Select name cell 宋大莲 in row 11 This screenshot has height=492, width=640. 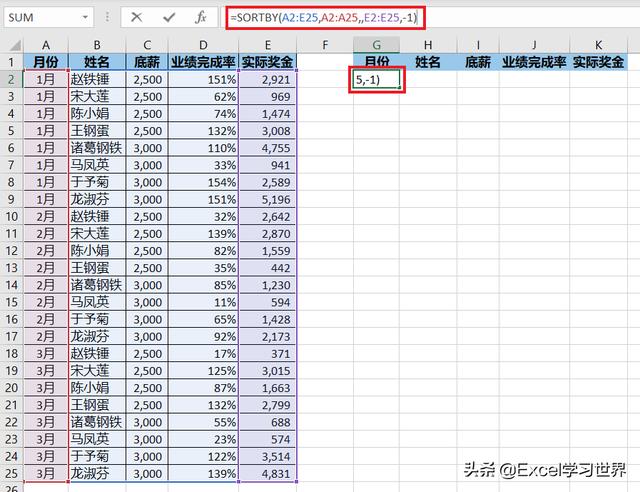(x=97, y=234)
